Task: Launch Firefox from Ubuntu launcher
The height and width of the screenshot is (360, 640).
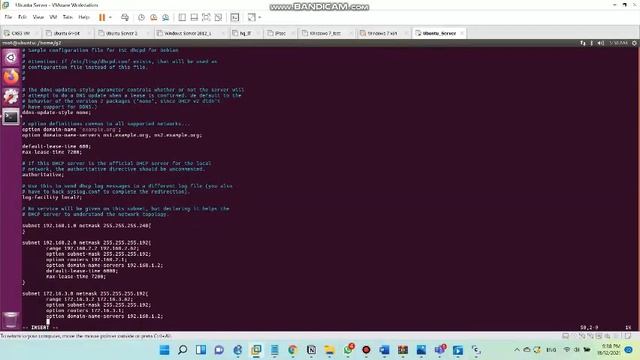Action: (x=11, y=77)
